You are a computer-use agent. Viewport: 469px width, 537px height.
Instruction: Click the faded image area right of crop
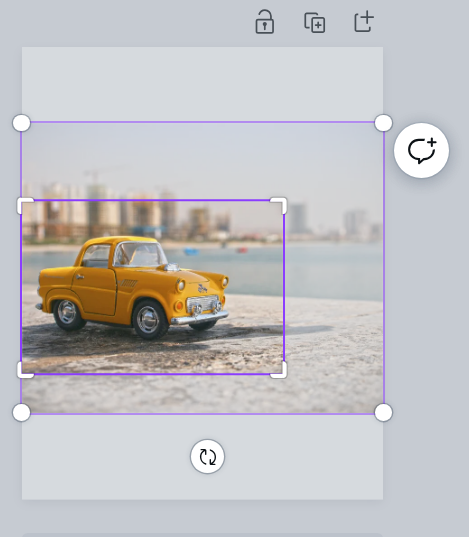(x=334, y=286)
